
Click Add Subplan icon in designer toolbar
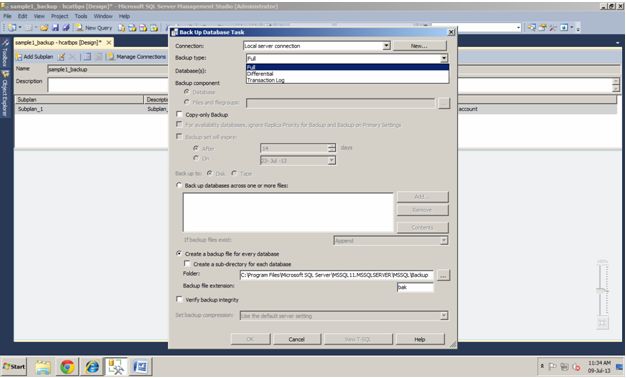pos(34,57)
